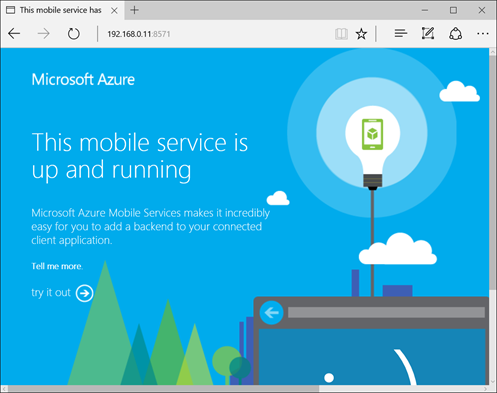Image resolution: width=497 pixels, height=393 pixels.
Task: Select the 'This mobile service has' tab
Action: [62, 10]
